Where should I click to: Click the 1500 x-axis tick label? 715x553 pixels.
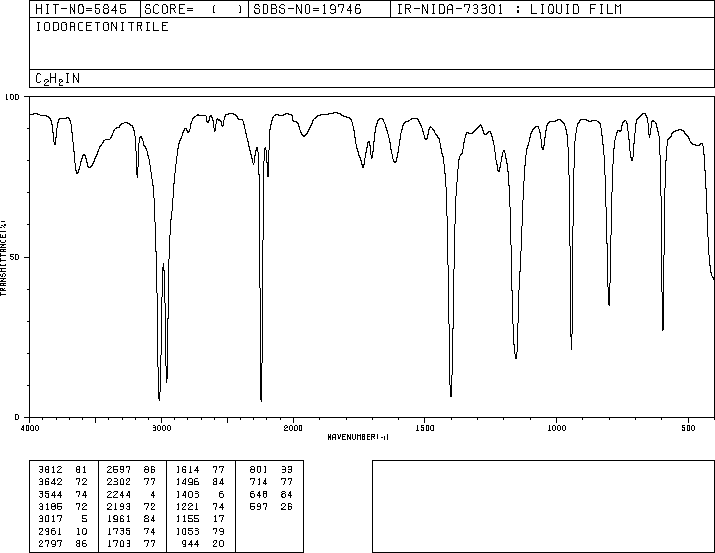425,428
